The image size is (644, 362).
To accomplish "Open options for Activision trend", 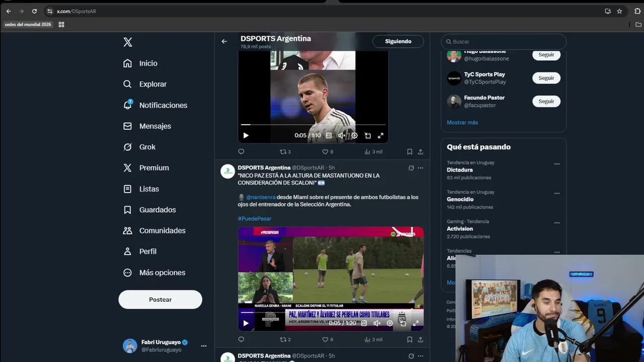I will 557,223.
